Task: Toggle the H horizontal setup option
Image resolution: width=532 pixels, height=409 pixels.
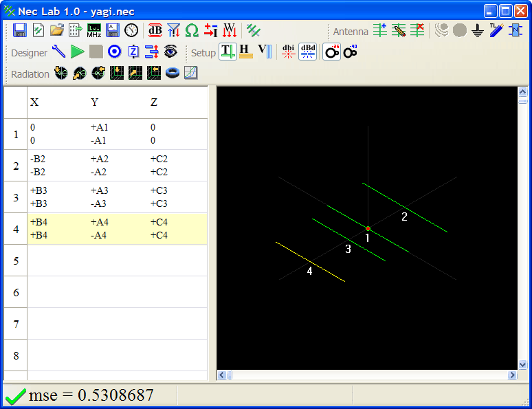Action: (x=246, y=52)
